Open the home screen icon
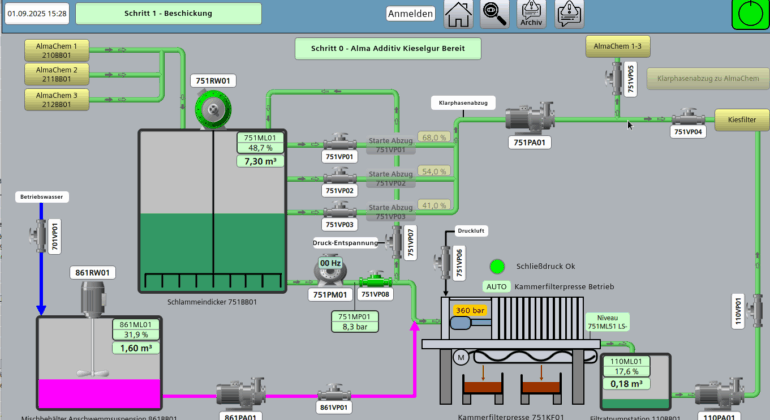 tap(458, 14)
